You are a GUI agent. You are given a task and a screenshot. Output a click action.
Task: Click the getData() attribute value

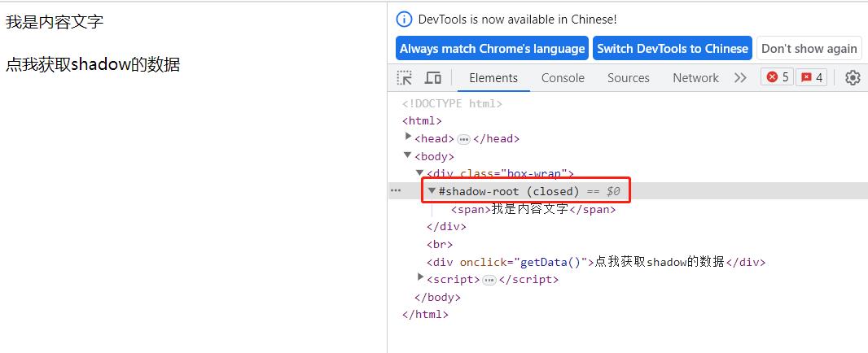tap(550, 262)
